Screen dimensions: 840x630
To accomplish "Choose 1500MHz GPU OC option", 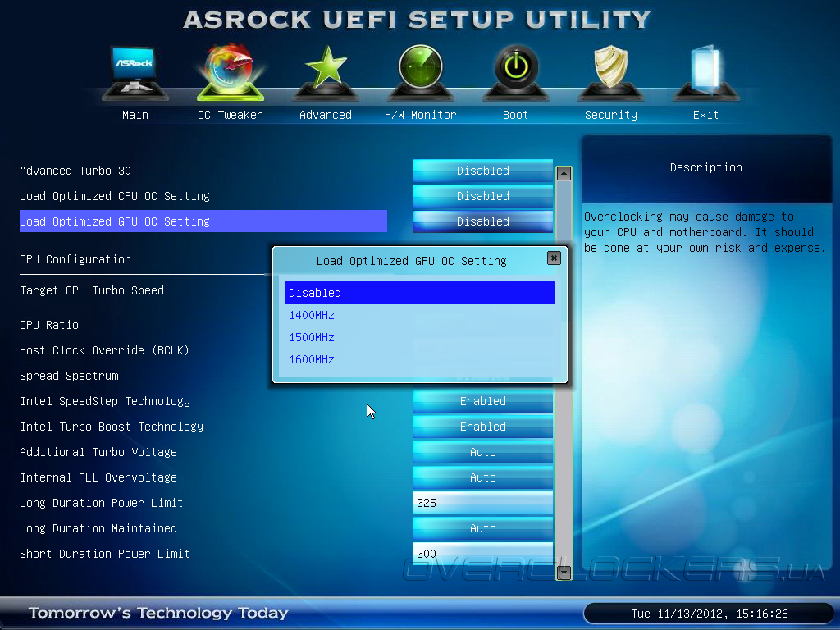I will 312,337.
